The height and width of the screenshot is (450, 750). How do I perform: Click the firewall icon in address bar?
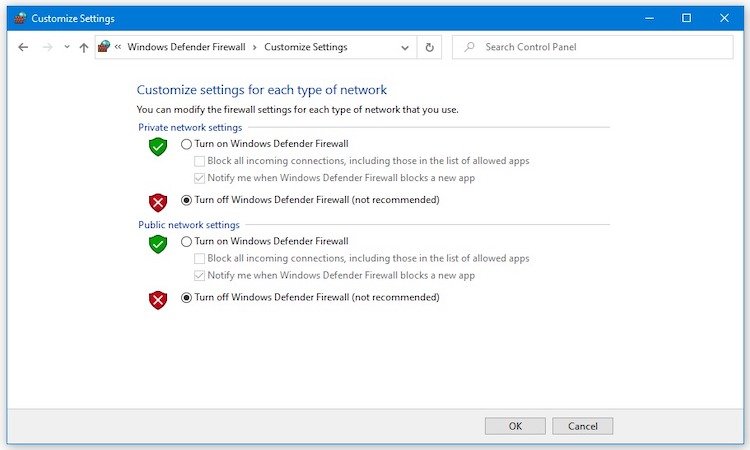104,46
